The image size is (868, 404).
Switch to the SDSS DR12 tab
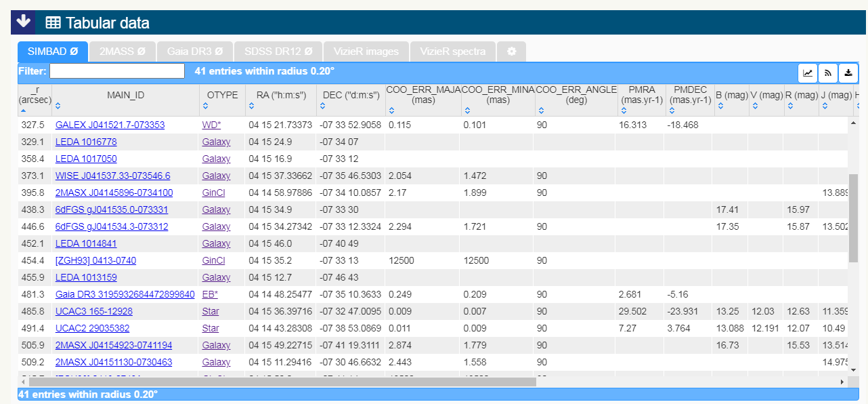pos(278,52)
